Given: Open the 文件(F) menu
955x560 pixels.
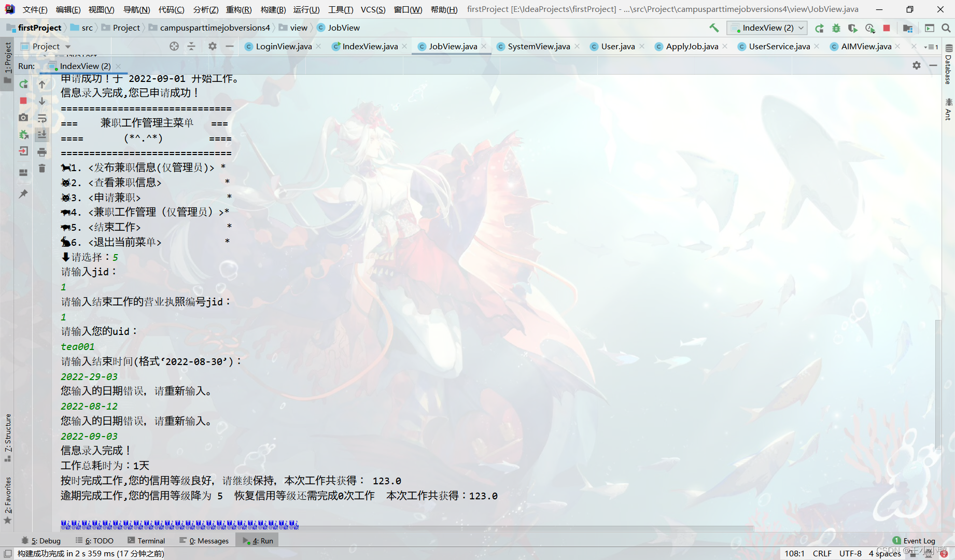Looking at the screenshot, I should point(35,9).
